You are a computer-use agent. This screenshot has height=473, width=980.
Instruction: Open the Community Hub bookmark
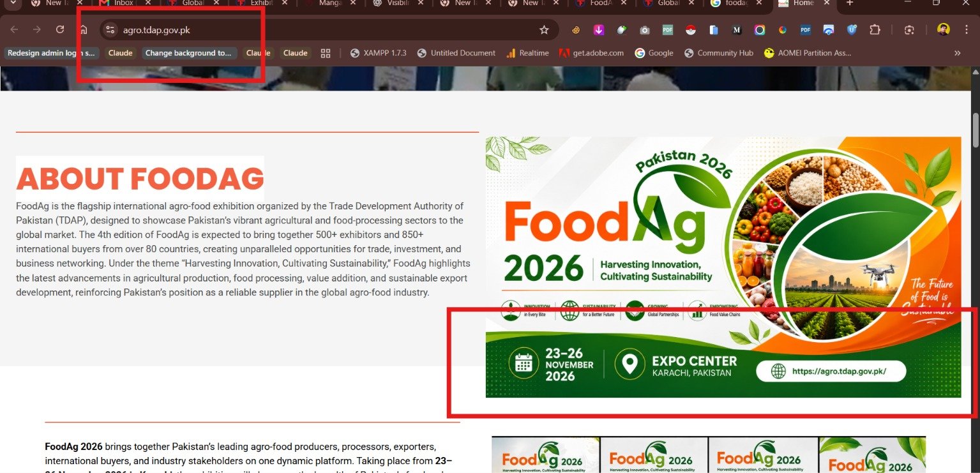(x=718, y=53)
